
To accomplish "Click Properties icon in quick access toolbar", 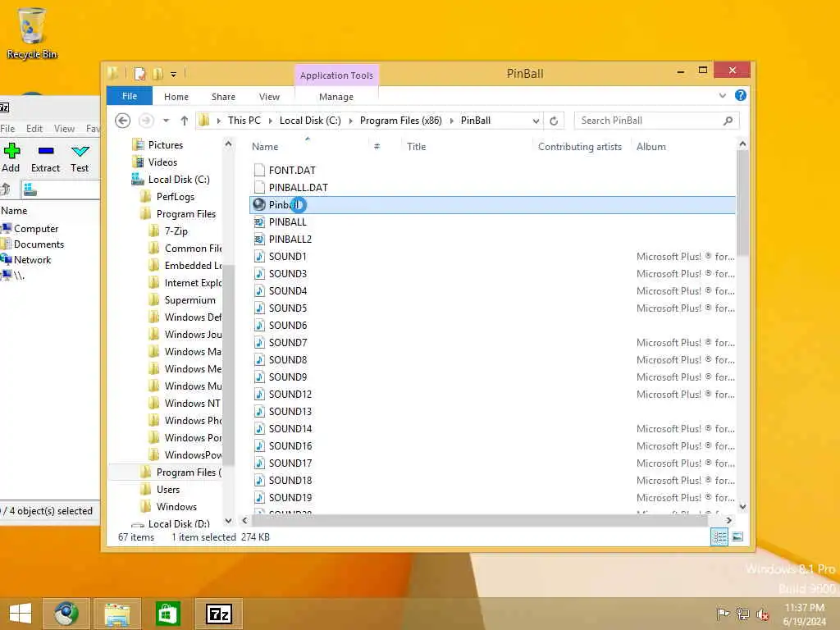I will tap(139, 74).
